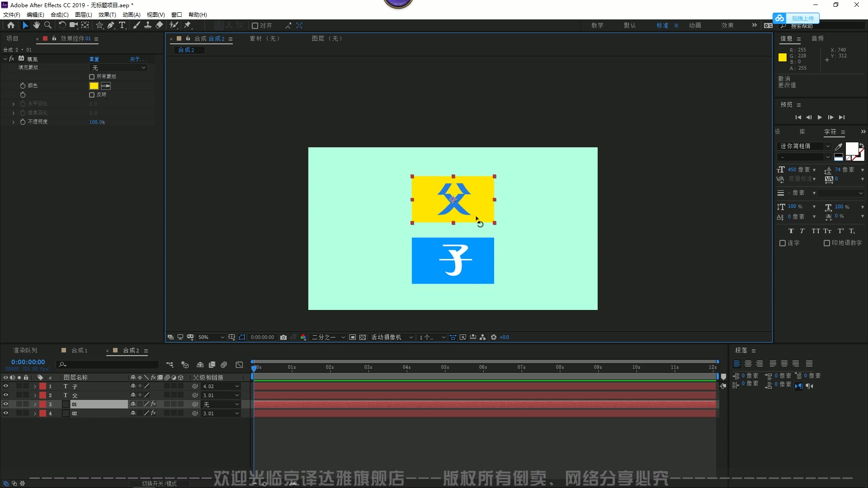
Task: Expand the 不透明度 property
Action: click(13, 122)
